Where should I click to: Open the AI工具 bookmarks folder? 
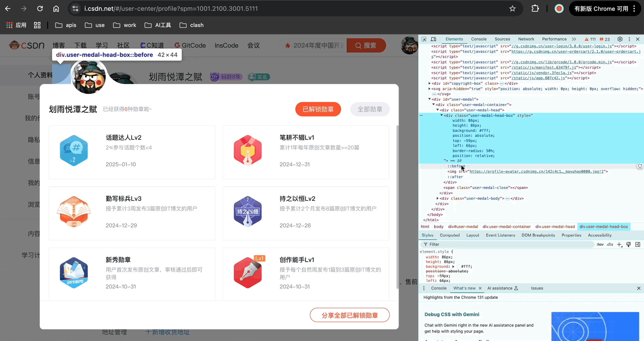158,25
